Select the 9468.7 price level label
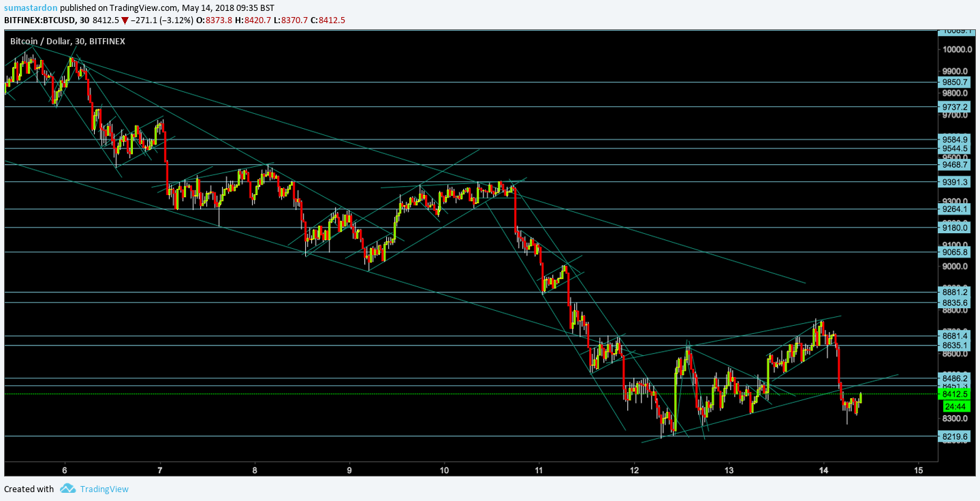The width and height of the screenshot is (980, 501). tap(953, 165)
